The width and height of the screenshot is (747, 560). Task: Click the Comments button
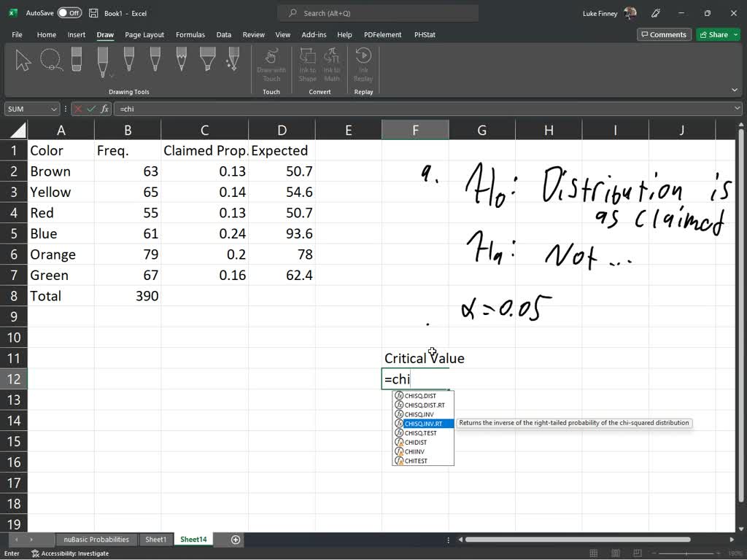click(664, 35)
